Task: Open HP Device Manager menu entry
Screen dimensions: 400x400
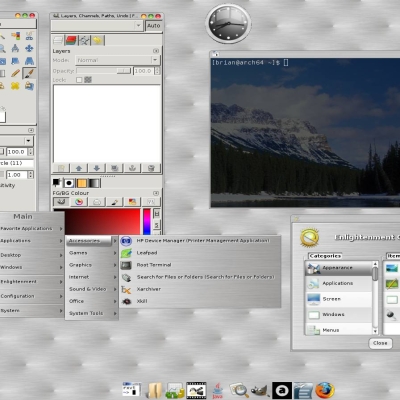Action: click(200, 241)
